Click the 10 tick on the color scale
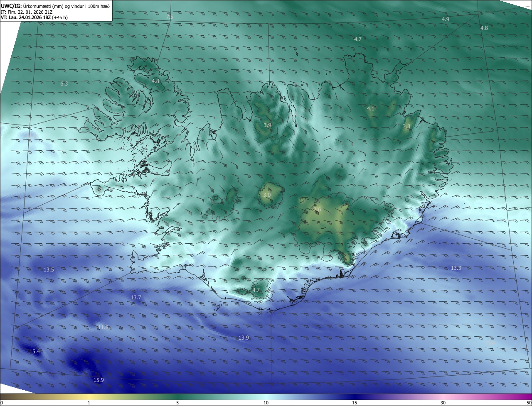This screenshot has width=532, height=406. (266, 403)
